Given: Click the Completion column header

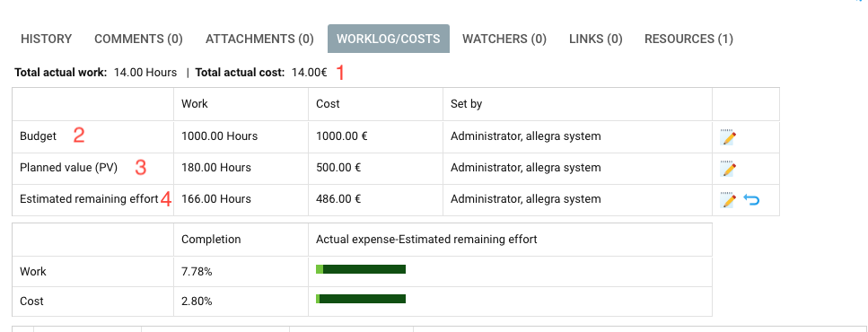Looking at the screenshot, I should pos(211,240).
